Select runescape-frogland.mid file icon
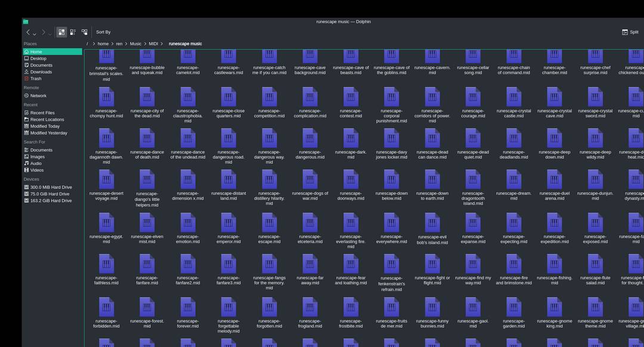 (310, 307)
